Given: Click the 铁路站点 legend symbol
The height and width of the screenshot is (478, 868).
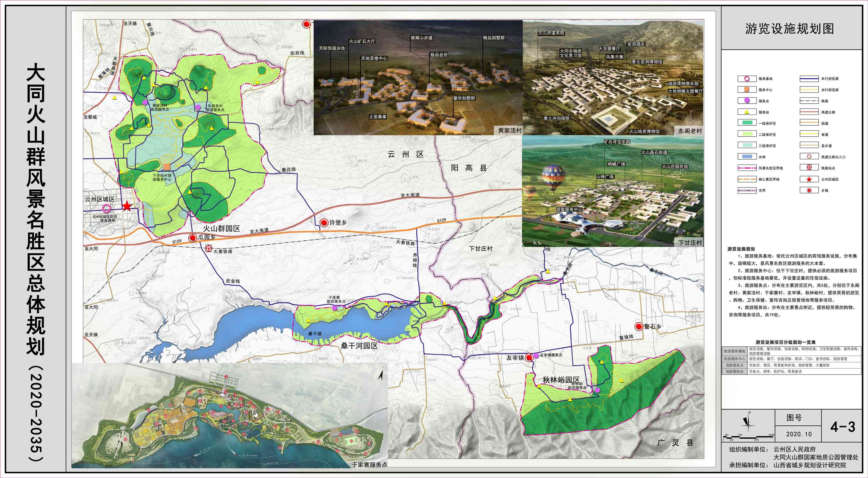Looking at the screenshot, I should click(809, 168).
